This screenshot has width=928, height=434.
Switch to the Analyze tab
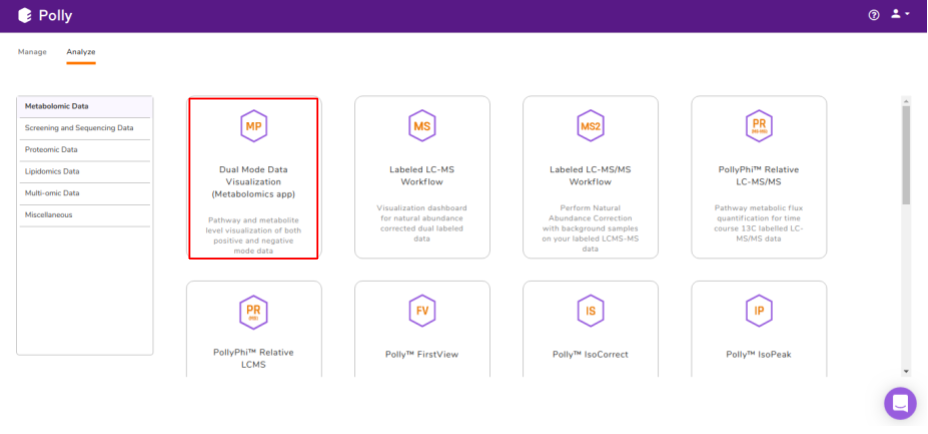(x=81, y=52)
